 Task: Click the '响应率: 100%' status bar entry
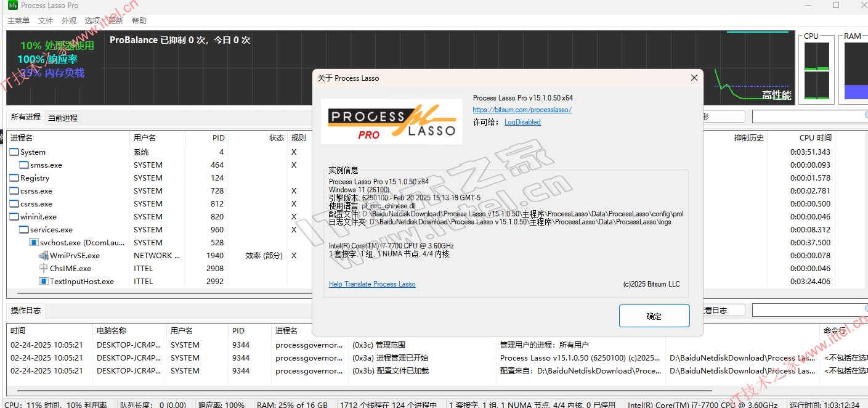point(221,405)
